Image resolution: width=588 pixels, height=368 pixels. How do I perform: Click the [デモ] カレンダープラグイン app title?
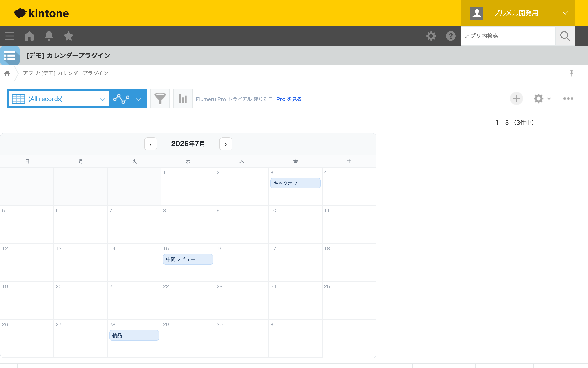pyautogui.click(x=68, y=56)
